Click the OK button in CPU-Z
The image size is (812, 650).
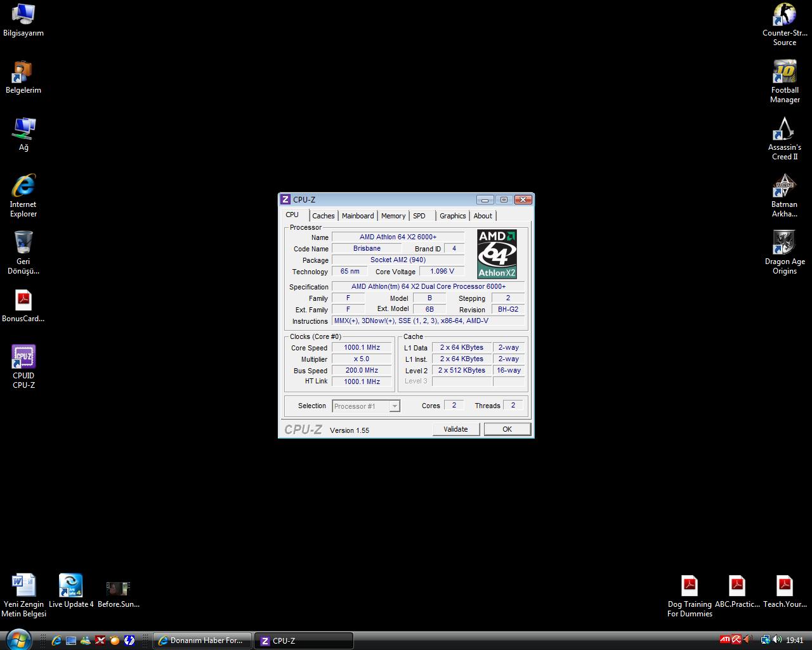point(507,429)
